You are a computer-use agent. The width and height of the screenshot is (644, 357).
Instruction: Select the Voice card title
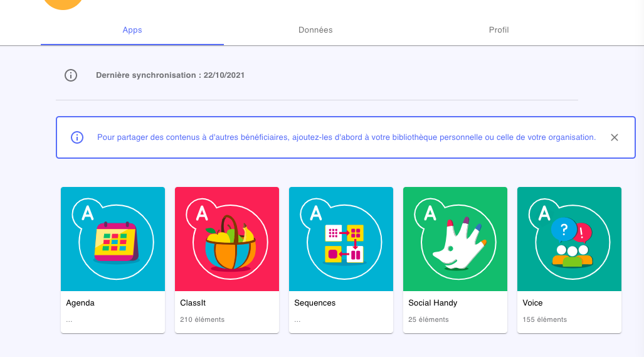pyautogui.click(x=532, y=303)
